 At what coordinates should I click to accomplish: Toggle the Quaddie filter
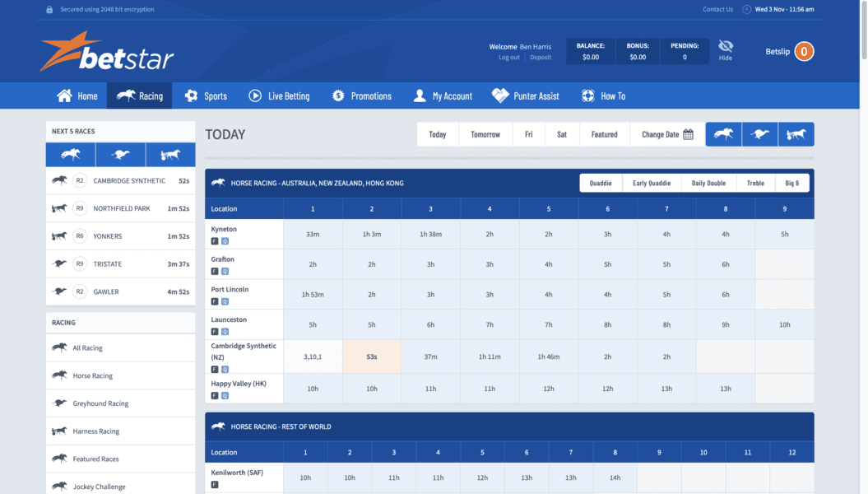pos(601,183)
